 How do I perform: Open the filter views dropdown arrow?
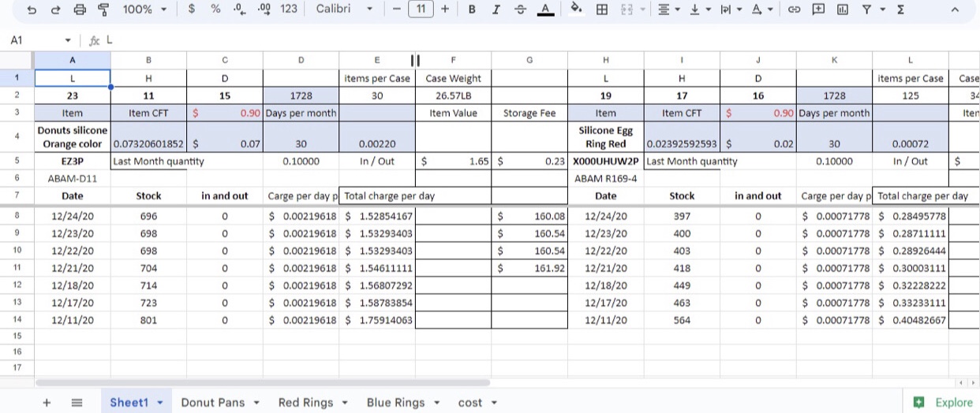(x=881, y=9)
